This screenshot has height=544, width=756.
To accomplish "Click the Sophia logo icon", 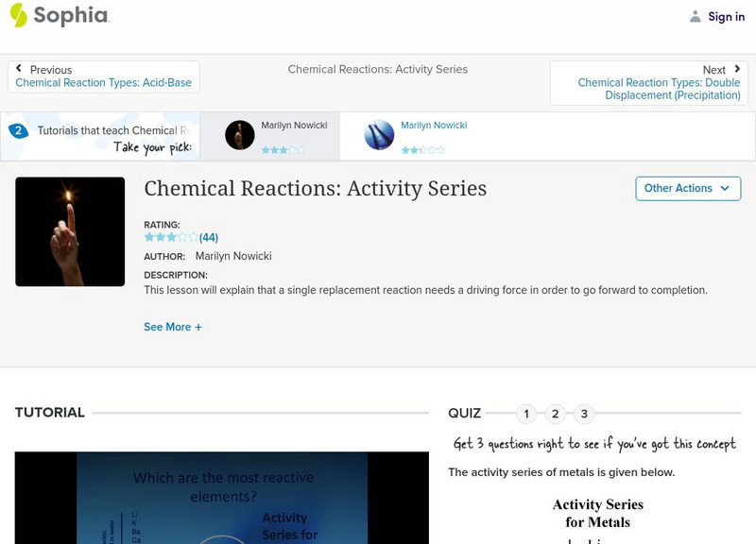I will (x=18, y=15).
